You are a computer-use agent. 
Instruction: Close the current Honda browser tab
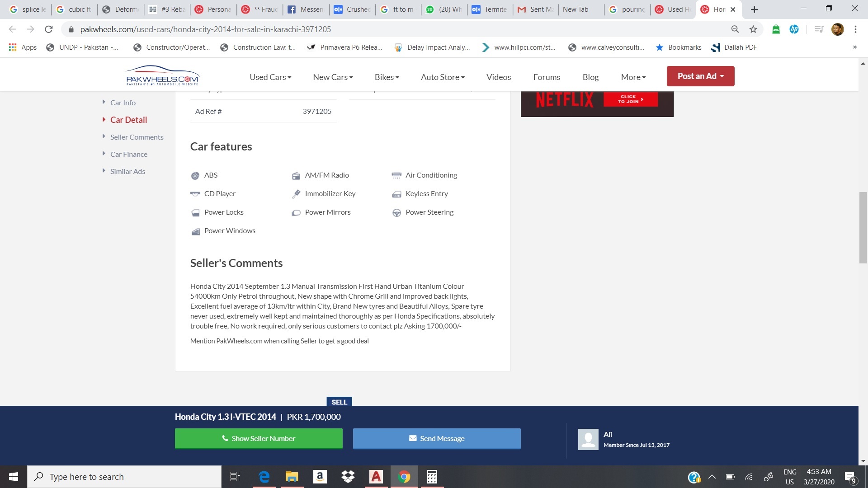pyautogui.click(x=733, y=9)
